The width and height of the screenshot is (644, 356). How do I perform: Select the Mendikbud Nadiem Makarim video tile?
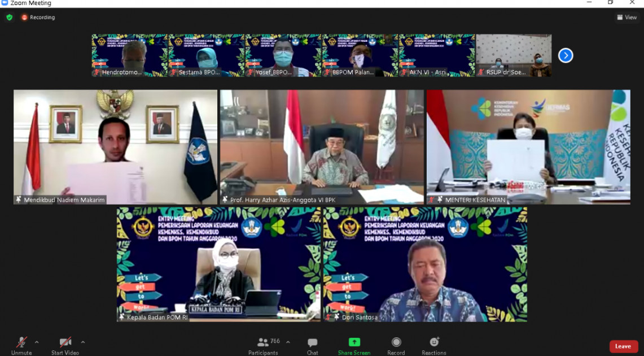115,147
